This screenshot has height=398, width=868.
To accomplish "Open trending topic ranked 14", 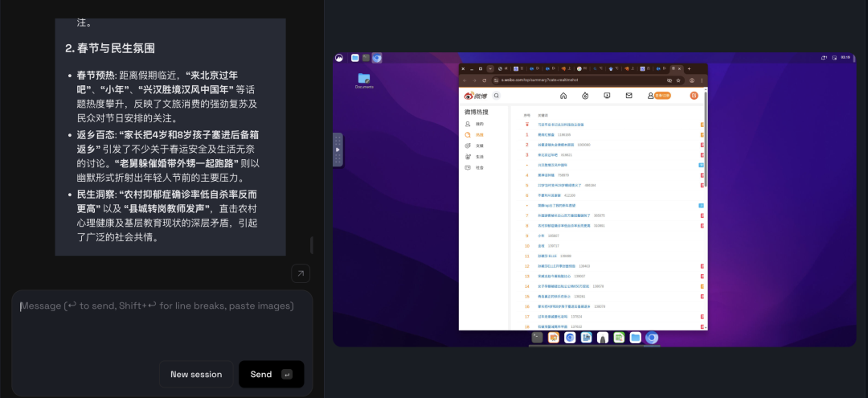I will point(563,286).
